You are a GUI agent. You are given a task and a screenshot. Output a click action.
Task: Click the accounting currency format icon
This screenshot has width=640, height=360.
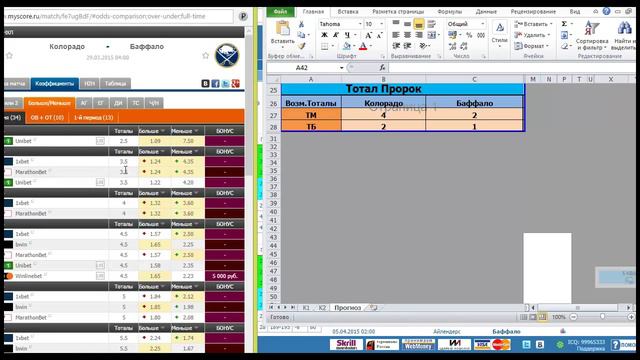point(453,36)
